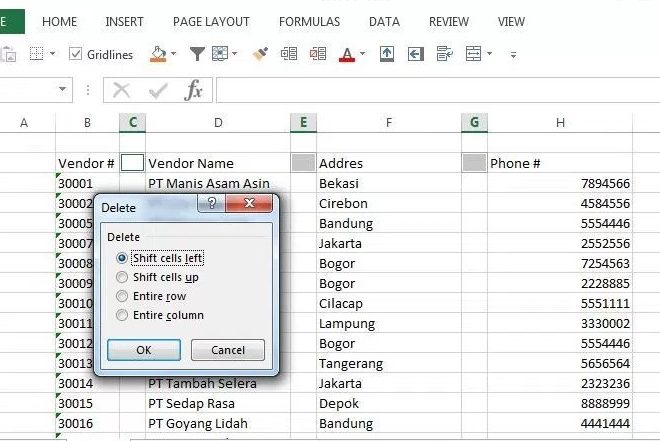This screenshot has width=660, height=441.
Task: Select column B header
Action: coord(88,123)
